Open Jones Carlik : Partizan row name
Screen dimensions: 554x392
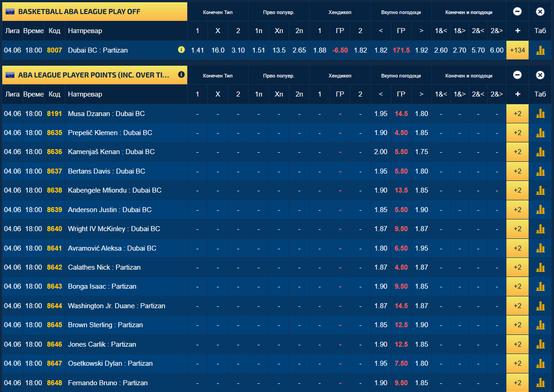pyautogui.click(x=102, y=344)
